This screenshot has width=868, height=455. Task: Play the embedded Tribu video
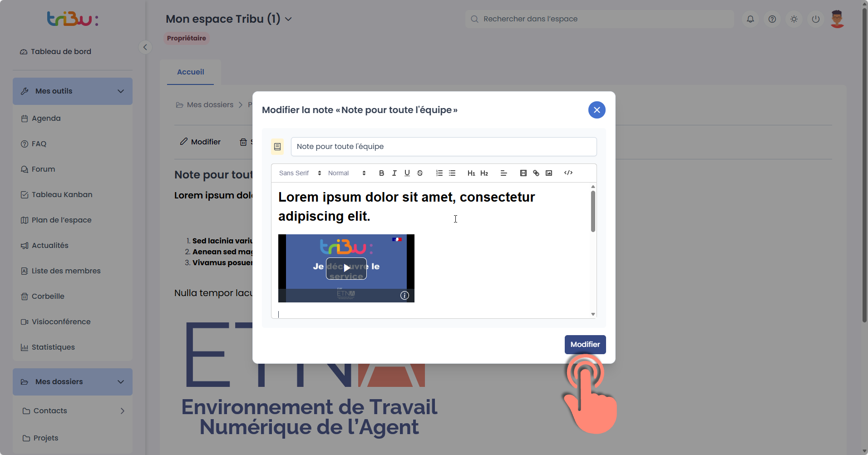click(346, 268)
